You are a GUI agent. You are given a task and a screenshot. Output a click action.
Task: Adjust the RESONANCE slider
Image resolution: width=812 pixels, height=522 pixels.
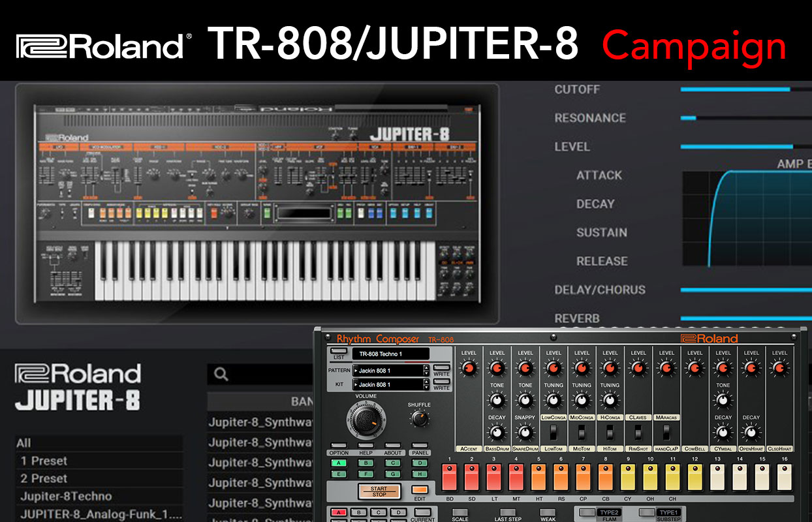[x=746, y=118]
